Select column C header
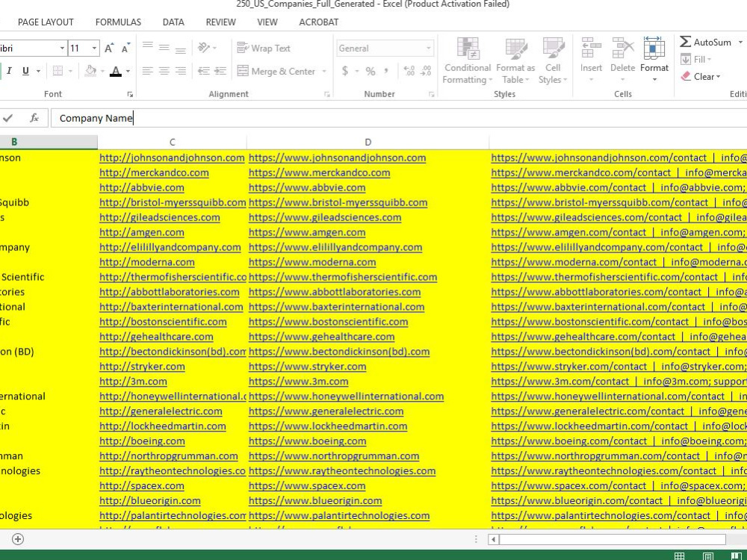This screenshot has width=747, height=560. pos(172,142)
